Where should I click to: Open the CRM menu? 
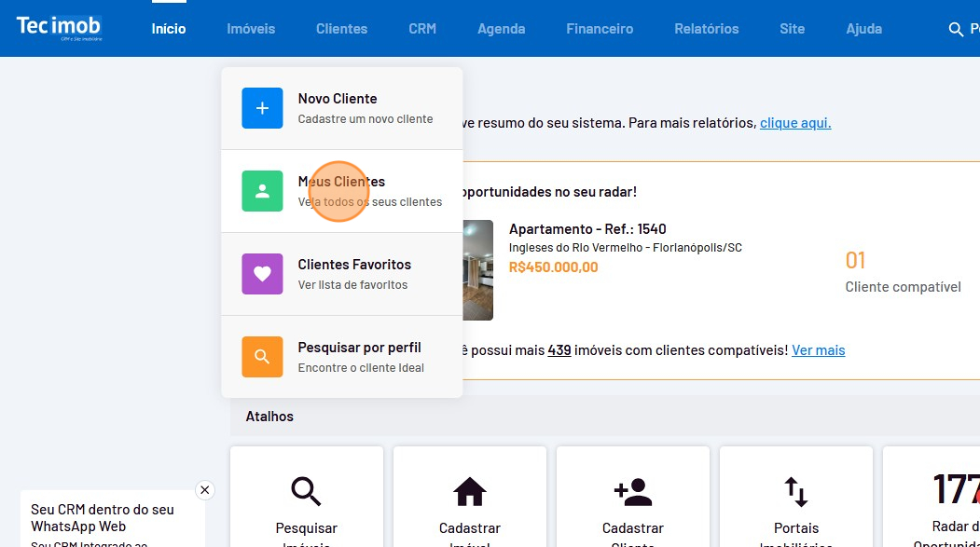421,29
